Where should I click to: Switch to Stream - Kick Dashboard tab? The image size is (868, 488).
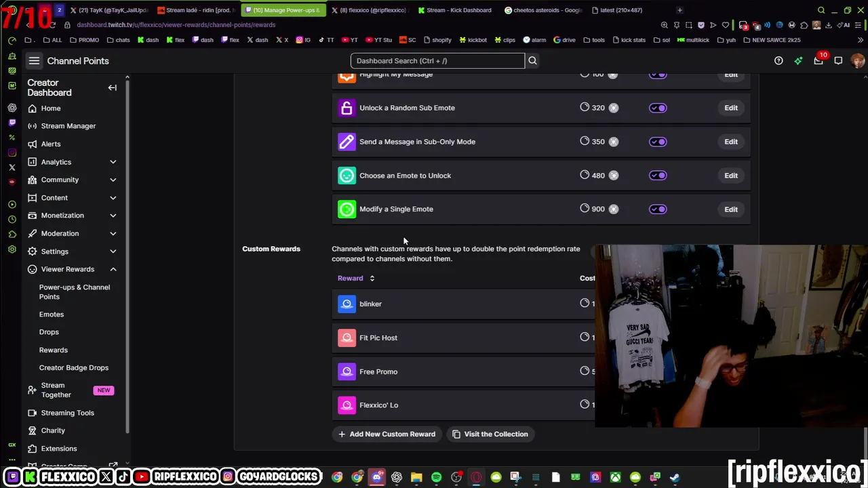(x=454, y=10)
